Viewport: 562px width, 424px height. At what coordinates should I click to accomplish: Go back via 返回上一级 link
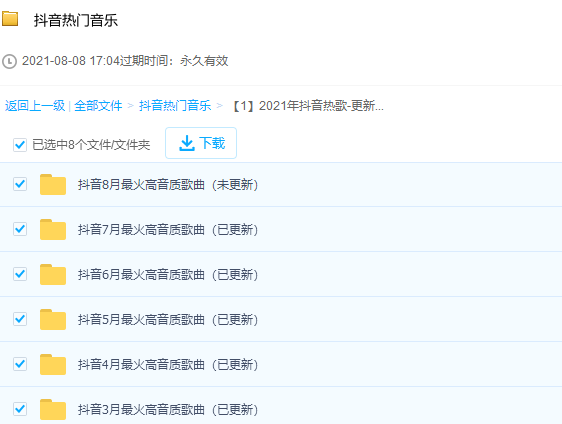tap(35, 106)
